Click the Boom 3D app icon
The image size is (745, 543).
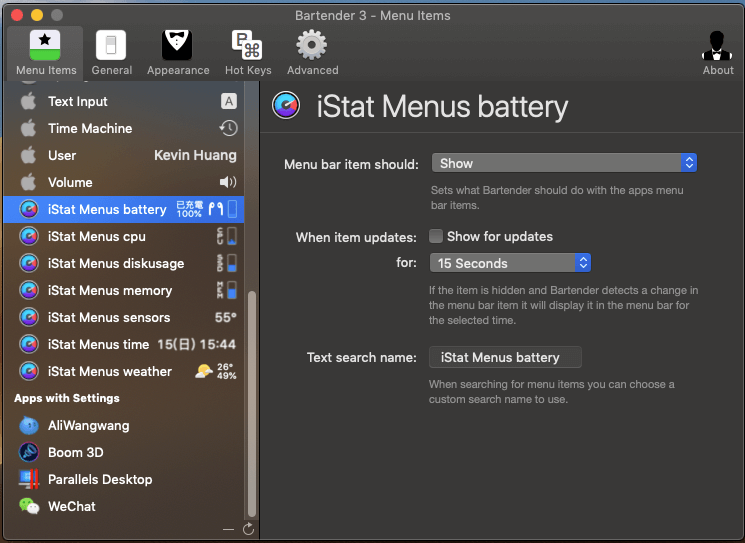coord(29,452)
